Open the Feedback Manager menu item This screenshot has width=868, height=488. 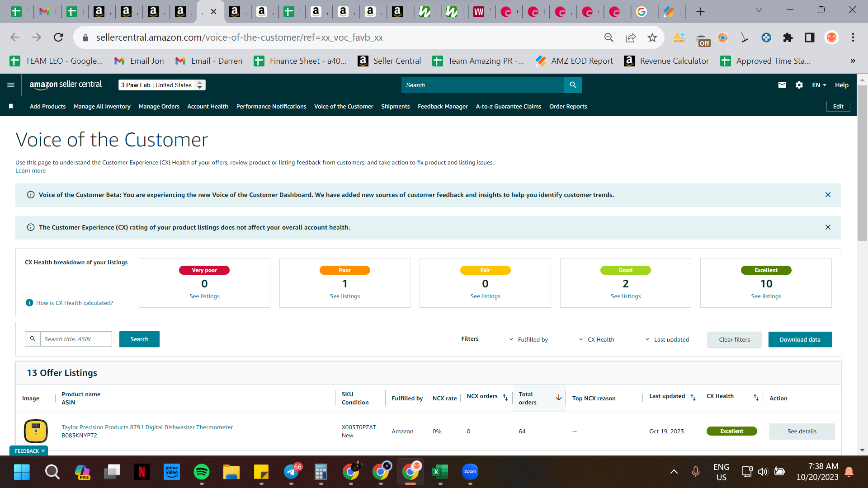443,106
